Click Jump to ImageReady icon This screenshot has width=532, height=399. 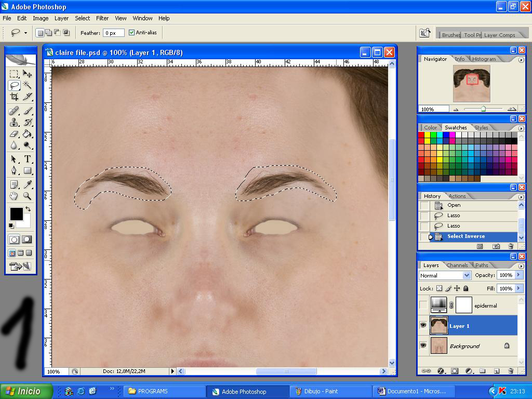(x=20, y=267)
